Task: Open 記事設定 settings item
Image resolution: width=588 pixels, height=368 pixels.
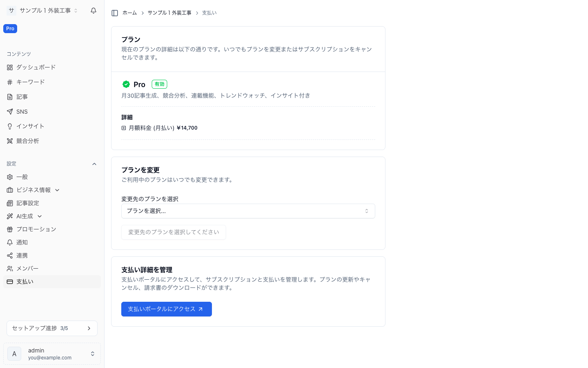Action: (x=52, y=203)
